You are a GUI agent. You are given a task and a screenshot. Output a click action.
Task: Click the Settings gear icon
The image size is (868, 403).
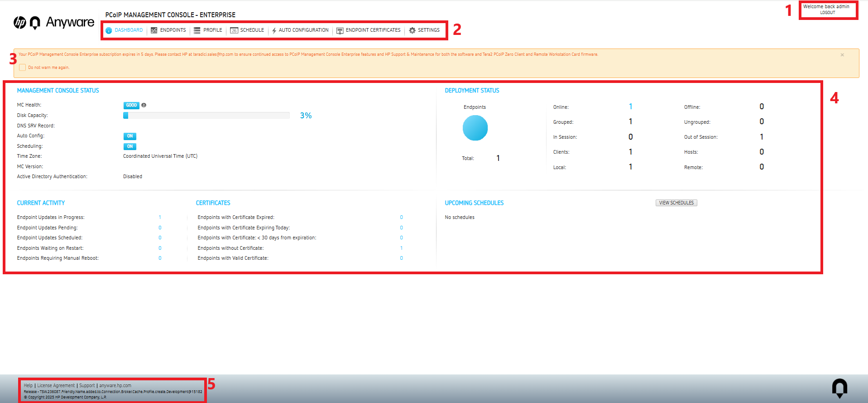point(412,30)
